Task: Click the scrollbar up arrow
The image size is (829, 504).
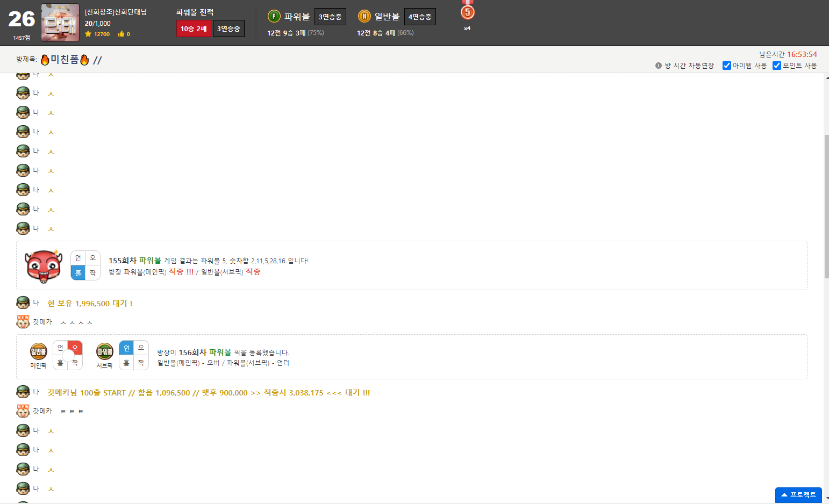Action: point(826,78)
